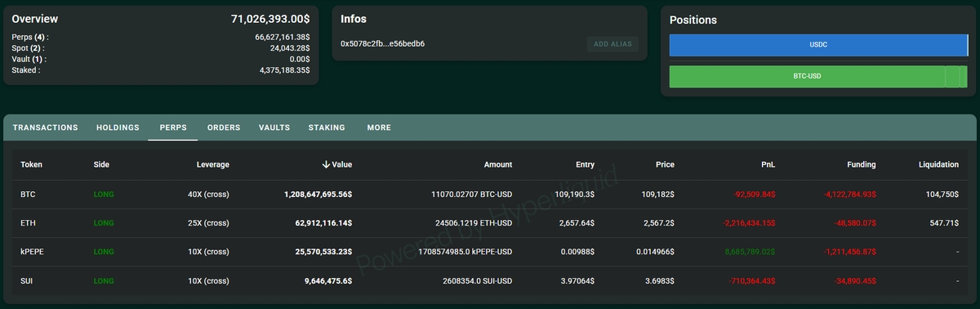This screenshot has height=309, width=980.
Task: Open the ORDERS tab
Action: pos(224,128)
